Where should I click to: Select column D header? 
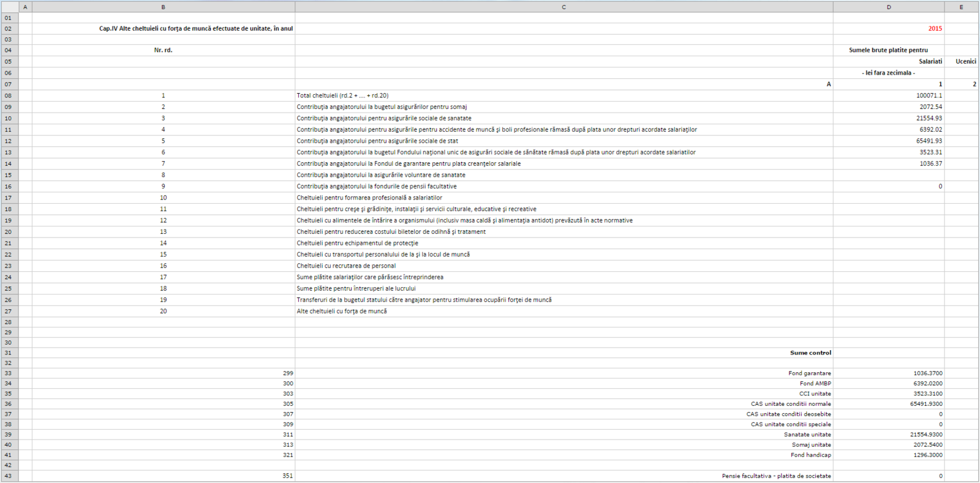point(888,7)
